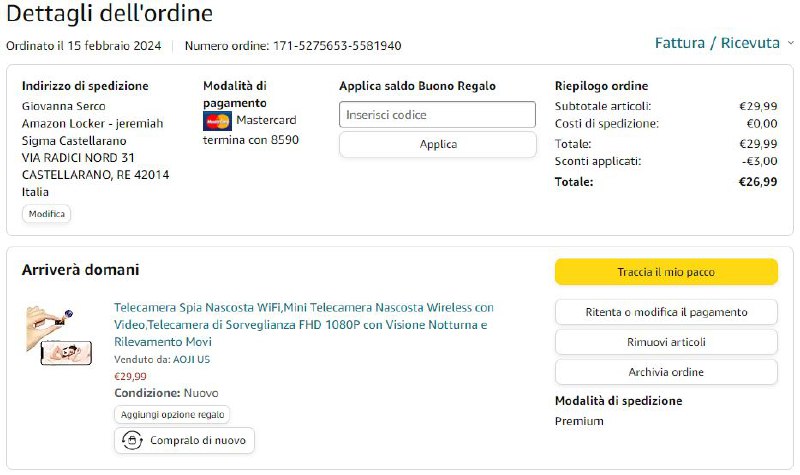Click the Rimuovi articoli button

(666, 342)
